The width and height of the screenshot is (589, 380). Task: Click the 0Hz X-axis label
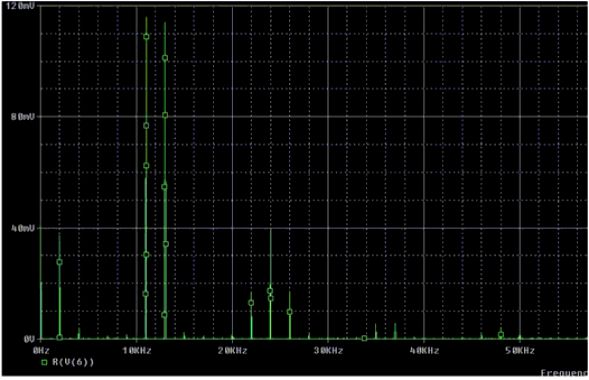tap(41, 351)
